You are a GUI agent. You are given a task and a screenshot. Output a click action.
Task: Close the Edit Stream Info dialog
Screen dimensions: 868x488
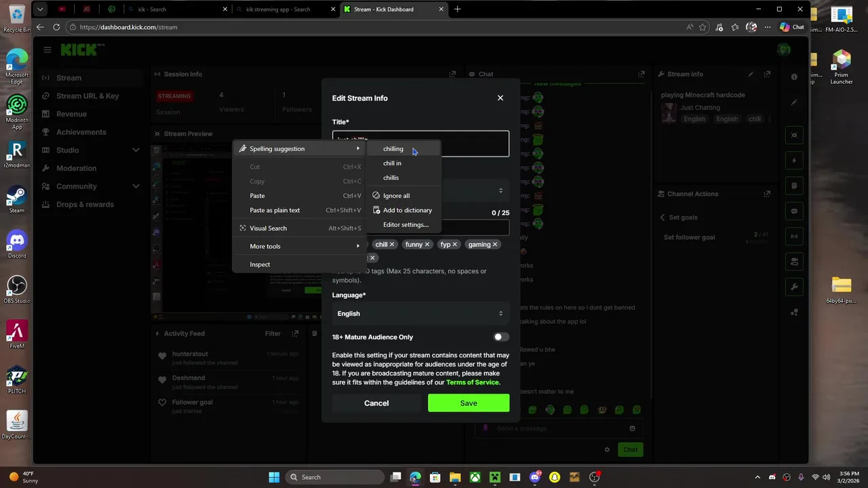(500, 98)
